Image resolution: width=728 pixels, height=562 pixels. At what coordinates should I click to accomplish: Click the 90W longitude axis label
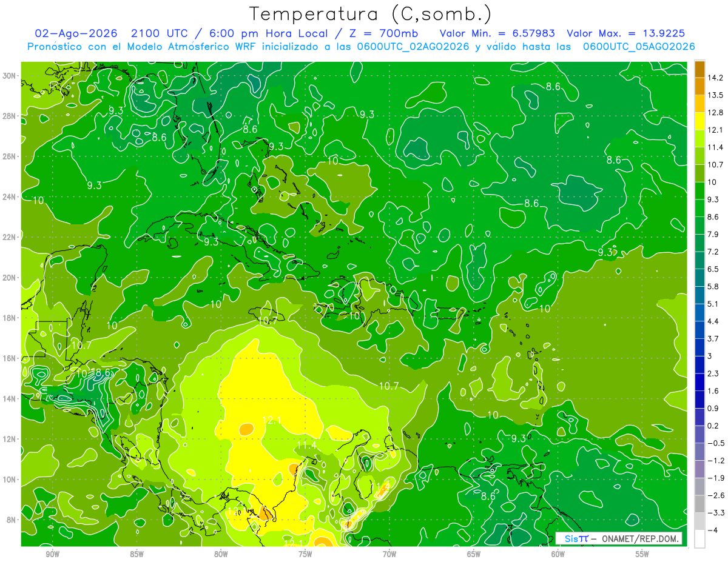pos(52,554)
